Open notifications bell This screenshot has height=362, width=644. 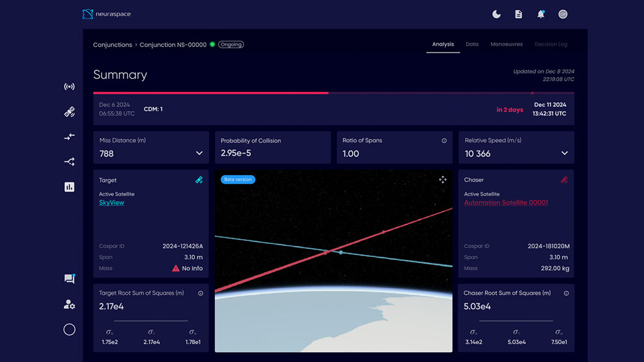point(541,14)
